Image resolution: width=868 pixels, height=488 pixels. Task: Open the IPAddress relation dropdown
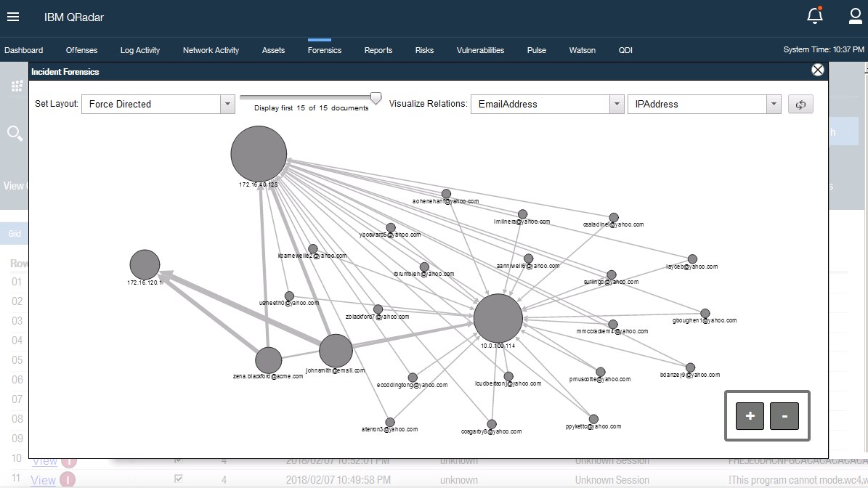704,104
